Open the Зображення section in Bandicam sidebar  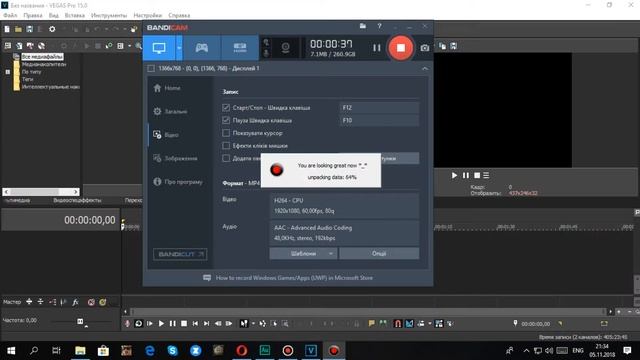click(176, 158)
